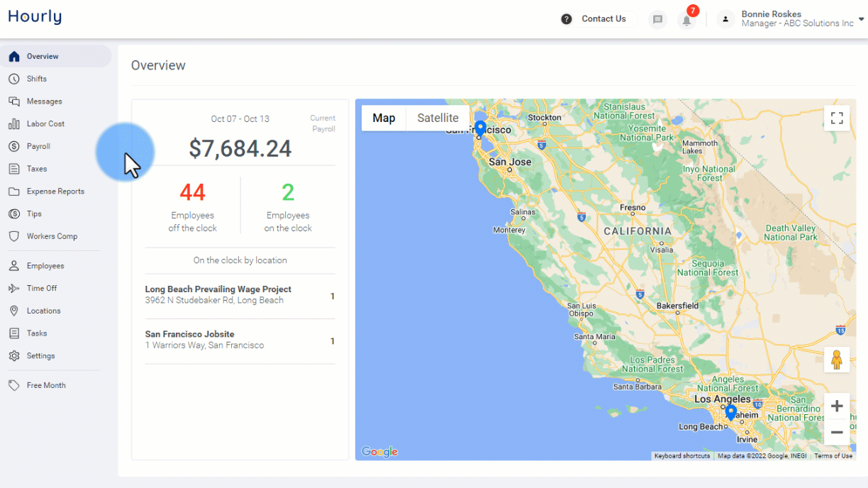Switch map to Satellite view
Screen dimensions: 868x488
point(438,118)
